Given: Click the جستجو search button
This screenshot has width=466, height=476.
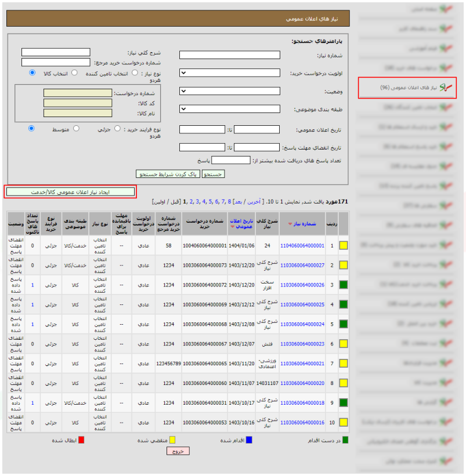Looking at the screenshot, I should pos(213,174).
